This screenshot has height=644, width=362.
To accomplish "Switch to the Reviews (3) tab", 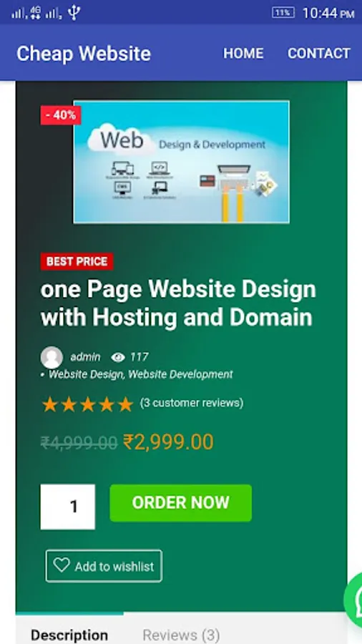I will pyautogui.click(x=181, y=635).
